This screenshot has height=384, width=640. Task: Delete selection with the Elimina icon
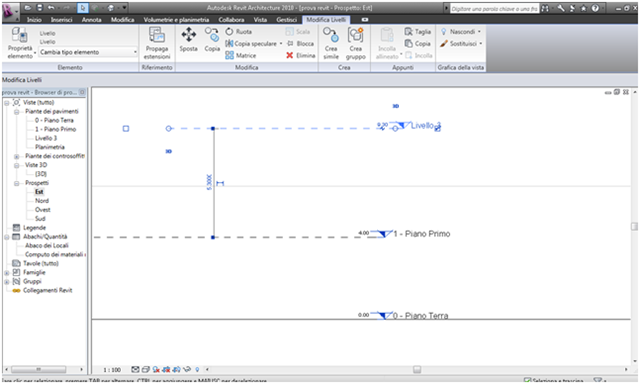pyautogui.click(x=300, y=55)
